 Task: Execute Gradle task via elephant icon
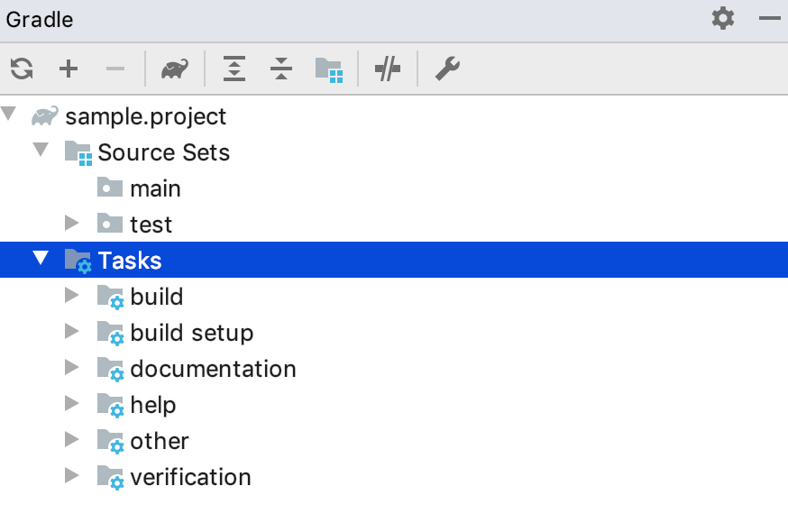175,69
